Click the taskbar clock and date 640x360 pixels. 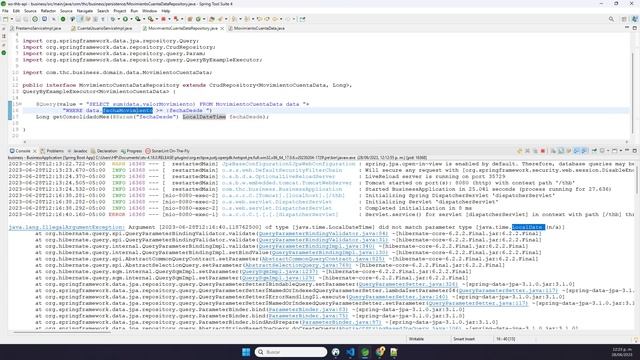pos(622,352)
